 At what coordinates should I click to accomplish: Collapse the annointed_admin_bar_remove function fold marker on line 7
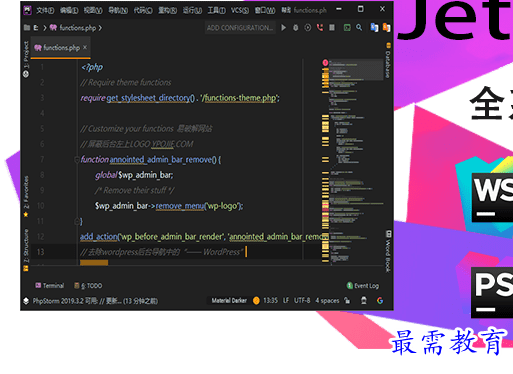click(x=77, y=160)
